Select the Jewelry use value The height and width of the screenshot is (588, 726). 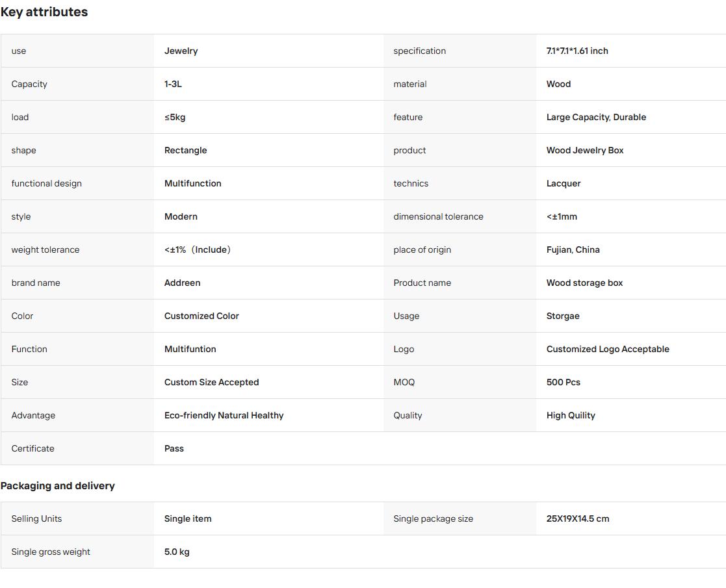[x=181, y=51]
